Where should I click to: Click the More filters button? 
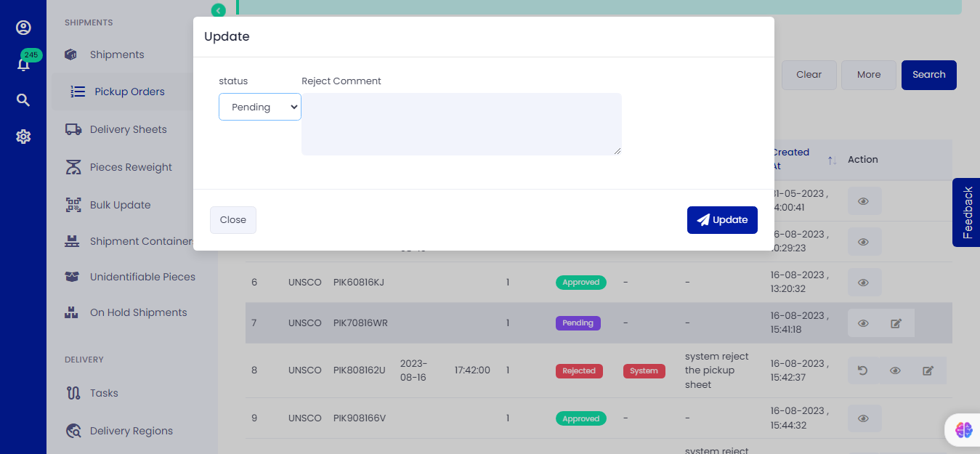coord(868,75)
